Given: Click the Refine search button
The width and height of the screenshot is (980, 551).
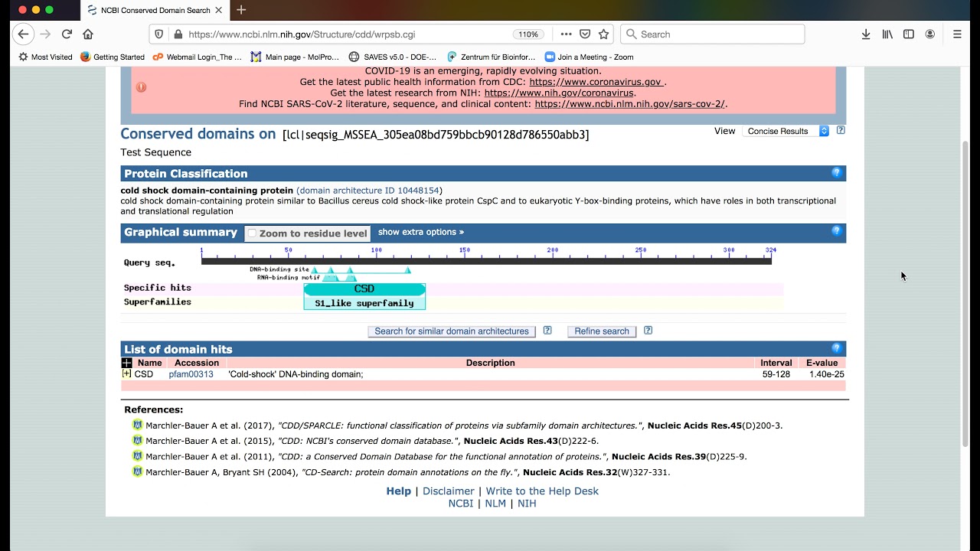Looking at the screenshot, I should tap(602, 331).
